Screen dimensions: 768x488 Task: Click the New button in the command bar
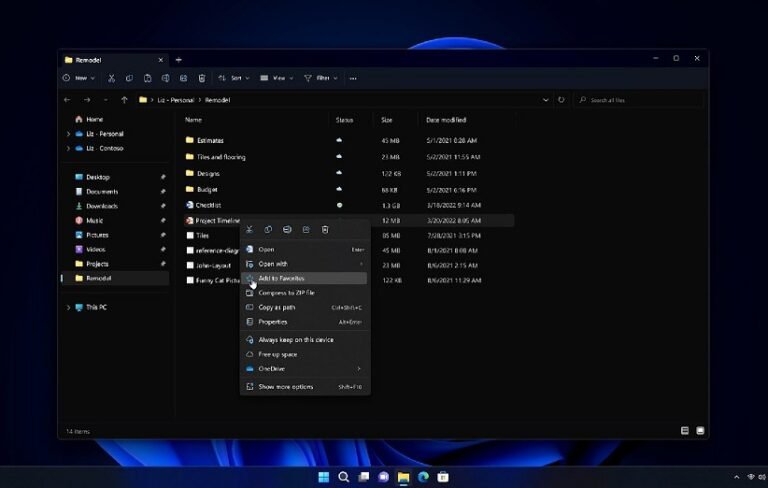click(79, 78)
